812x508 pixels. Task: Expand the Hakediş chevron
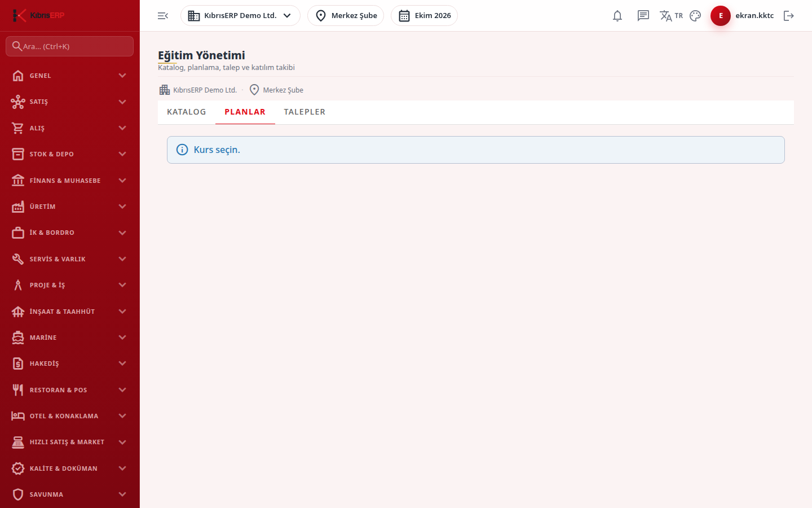[x=122, y=364]
